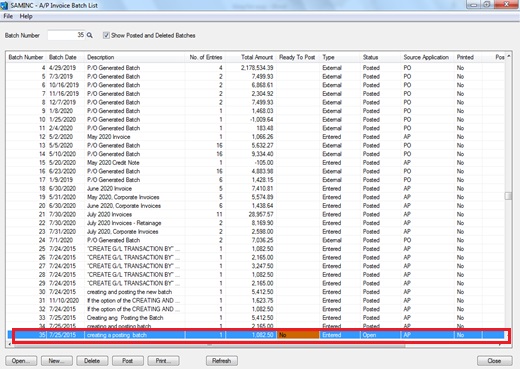Select batch 7 dated 11/16/2019
The height and width of the screenshot is (369, 520).
pyautogui.click(x=255, y=94)
